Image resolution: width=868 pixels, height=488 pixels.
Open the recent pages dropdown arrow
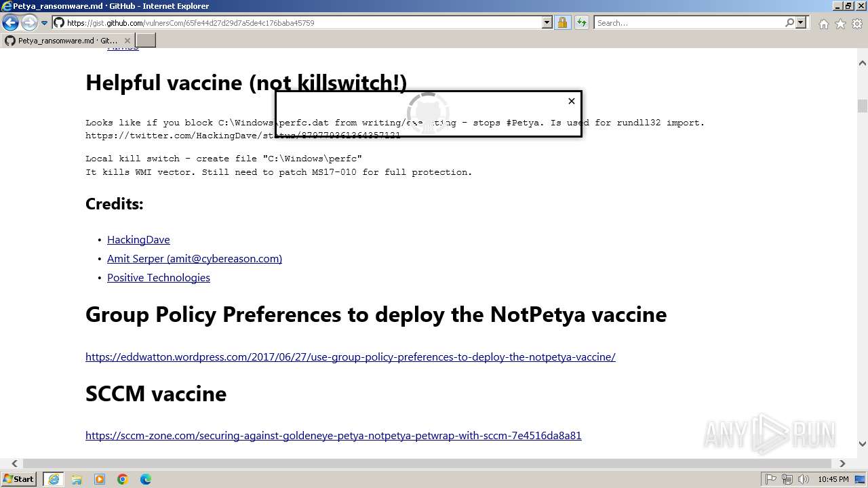tap(45, 23)
